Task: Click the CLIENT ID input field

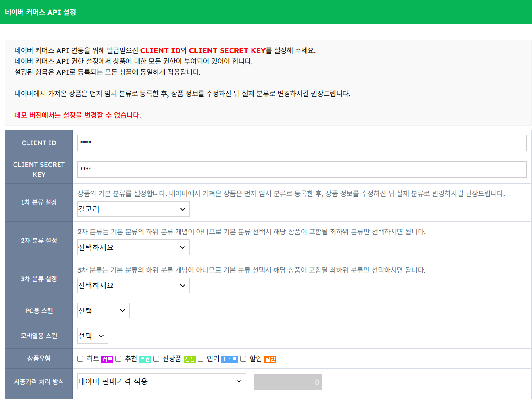Action: 302,143
